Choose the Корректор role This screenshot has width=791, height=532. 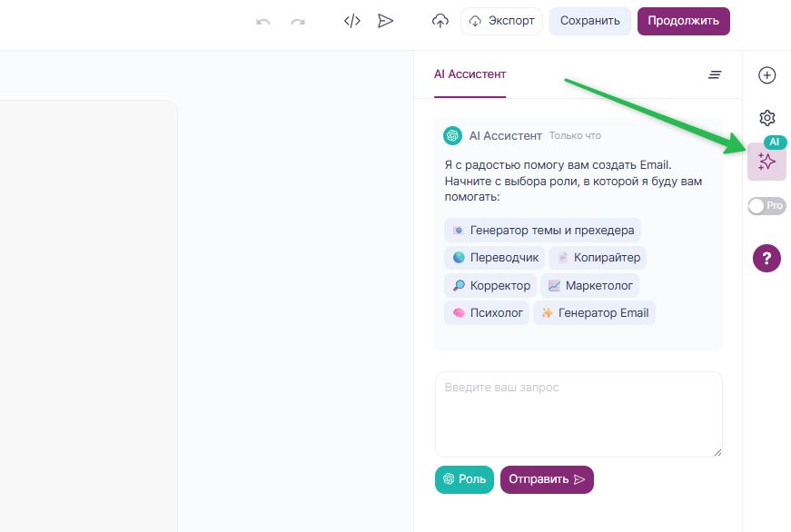[x=490, y=285]
